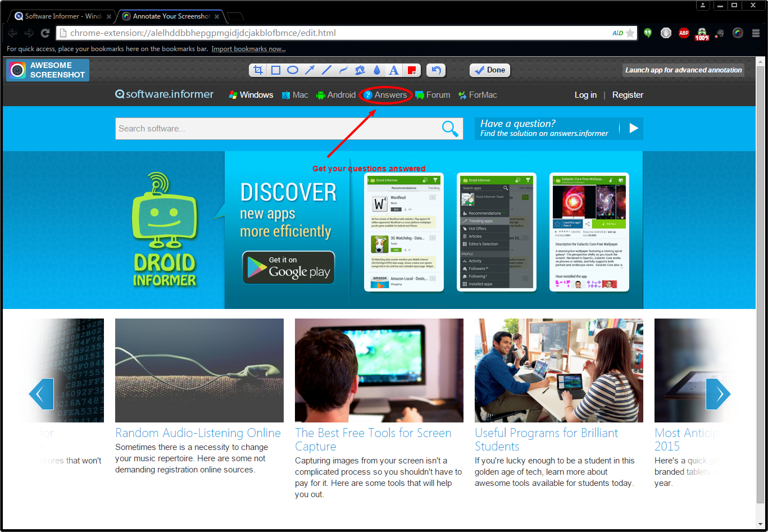Open the Chrome hamburger menu

(756, 33)
